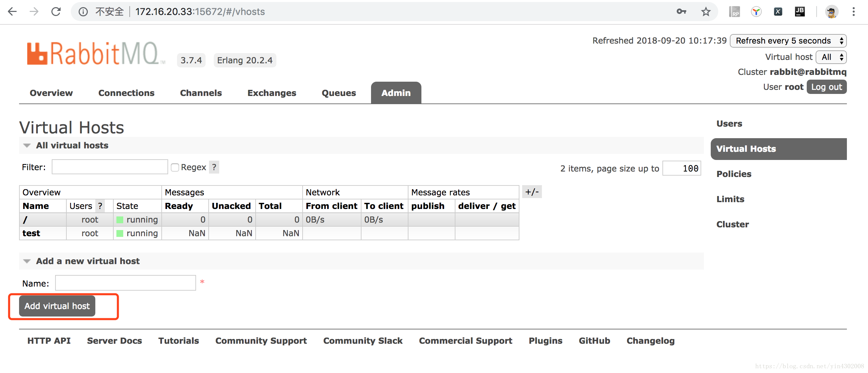Image resolution: width=868 pixels, height=373 pixels.
Task: Sort by the Name column header
Action: point(36,206)
